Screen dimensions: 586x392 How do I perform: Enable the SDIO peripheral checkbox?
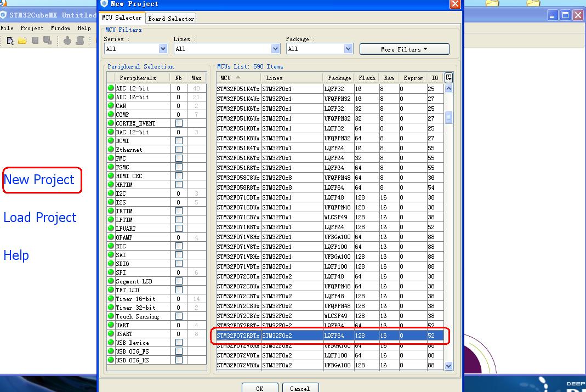click(179, 264)
